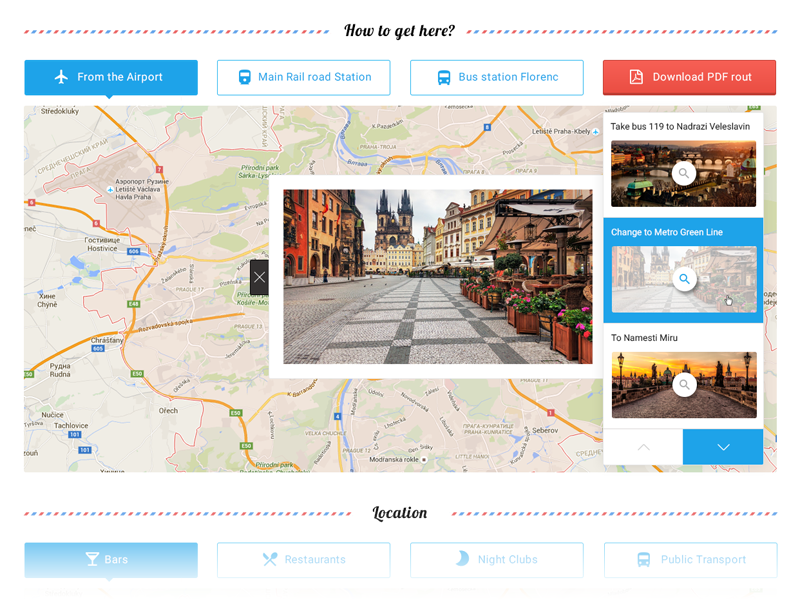Click the moon icon in Night Clubs
Image resolution: width=800 pixels, height=600 pixels.
click(462, 559)
